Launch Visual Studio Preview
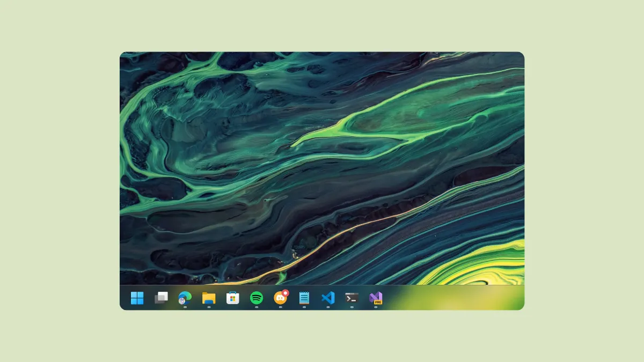The width and height of the screenshot is (644, 362). [375, 297]
